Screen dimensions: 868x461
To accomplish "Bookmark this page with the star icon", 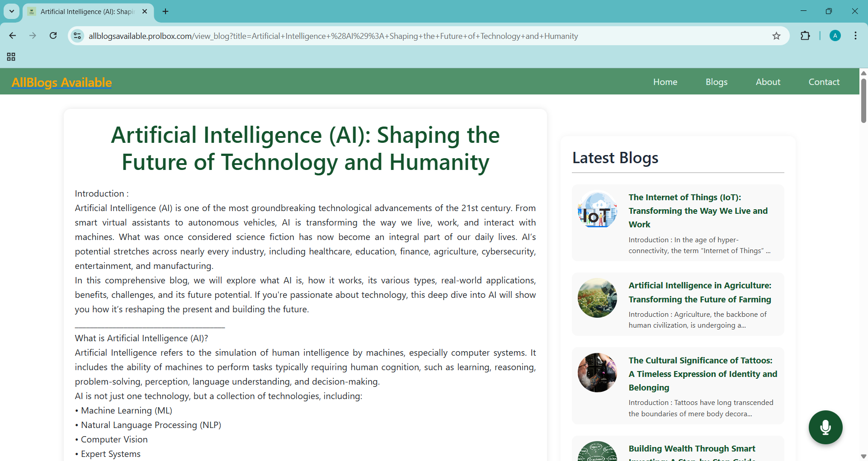I will [x=776, y=36].
